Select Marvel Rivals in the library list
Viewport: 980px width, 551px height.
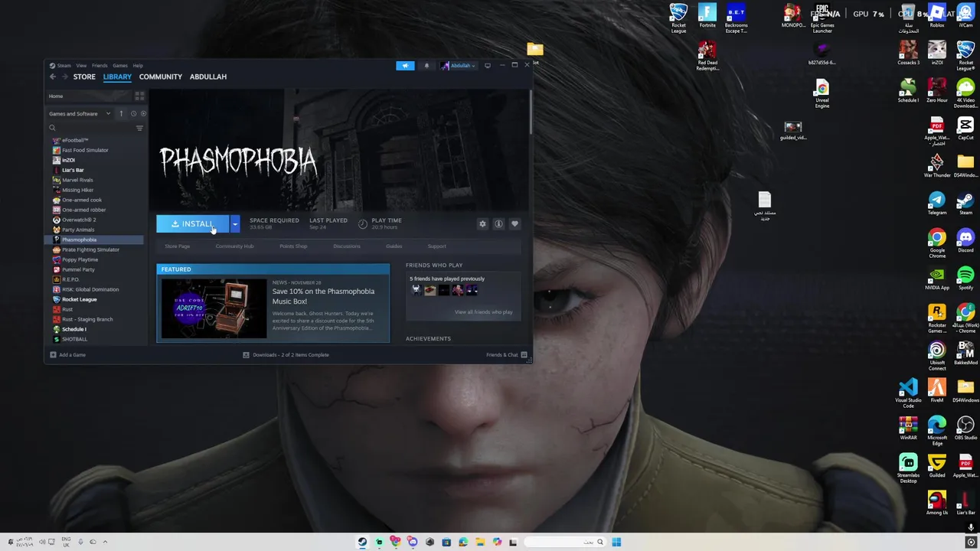pos(77,180)
